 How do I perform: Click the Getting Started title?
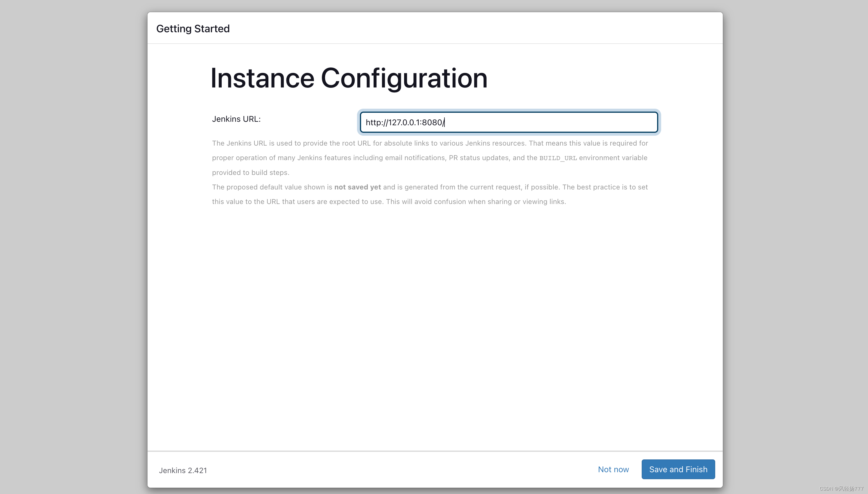point(193,29)
